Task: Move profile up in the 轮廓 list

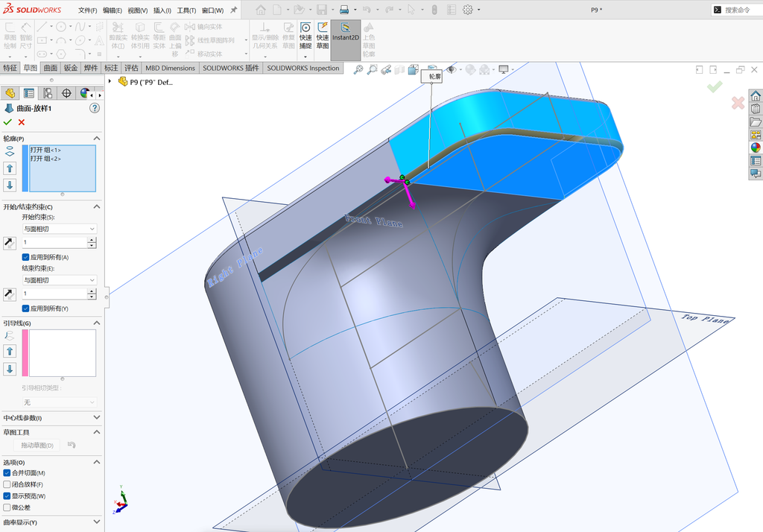Action: [x=10, y=168]
